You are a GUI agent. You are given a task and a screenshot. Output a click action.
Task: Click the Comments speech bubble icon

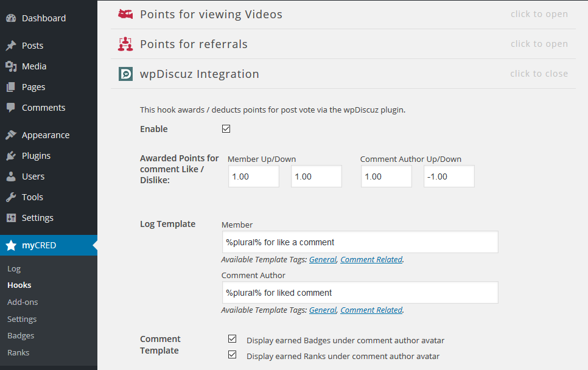pos(11,108)
